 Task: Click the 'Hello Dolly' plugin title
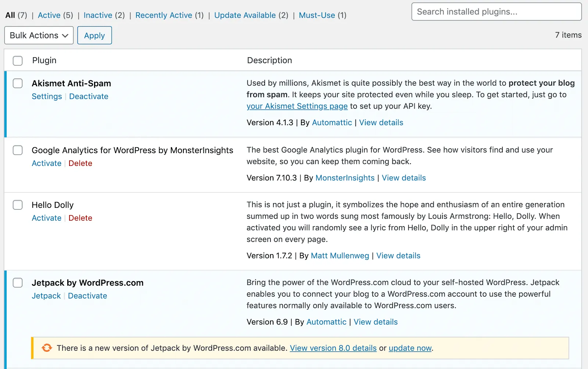tap(53, 205)
